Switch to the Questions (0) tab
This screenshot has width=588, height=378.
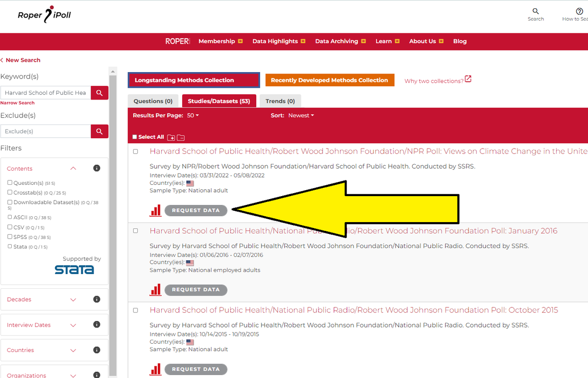[x=153, y=101]
